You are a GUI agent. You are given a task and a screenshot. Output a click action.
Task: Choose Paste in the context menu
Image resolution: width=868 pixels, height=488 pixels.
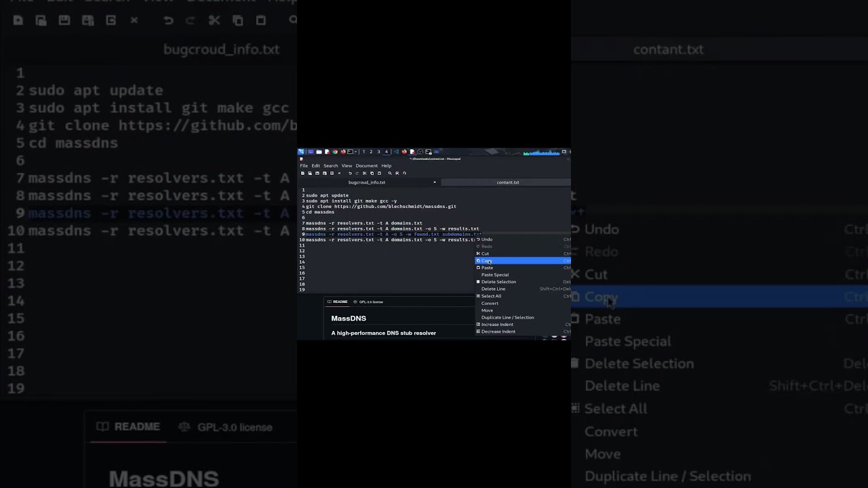tap(522, 268)
